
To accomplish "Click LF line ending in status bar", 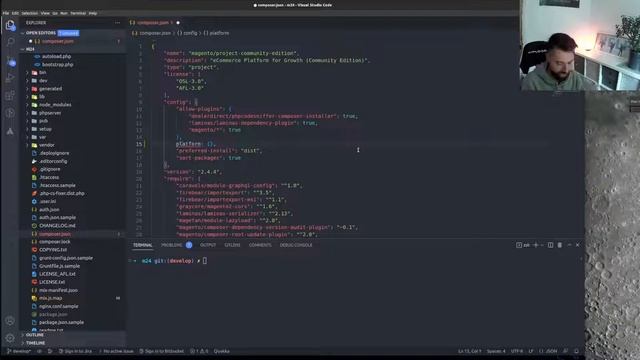I will (531, 351).
